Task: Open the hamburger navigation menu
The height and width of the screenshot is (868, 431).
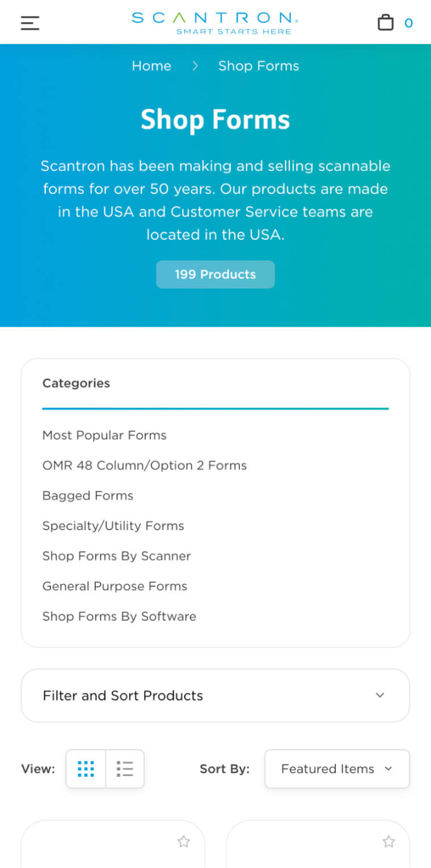Action: pos(30,23)
